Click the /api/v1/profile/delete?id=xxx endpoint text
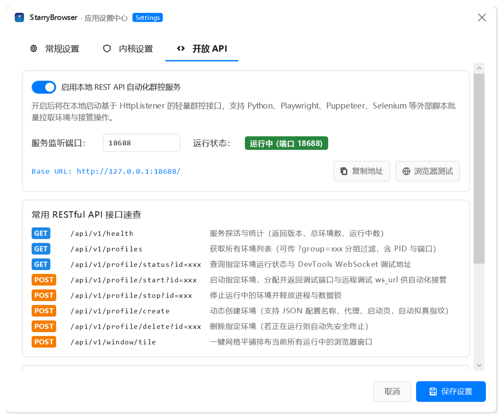The height and width of the screenshot is (420, 504). point(136,327)
